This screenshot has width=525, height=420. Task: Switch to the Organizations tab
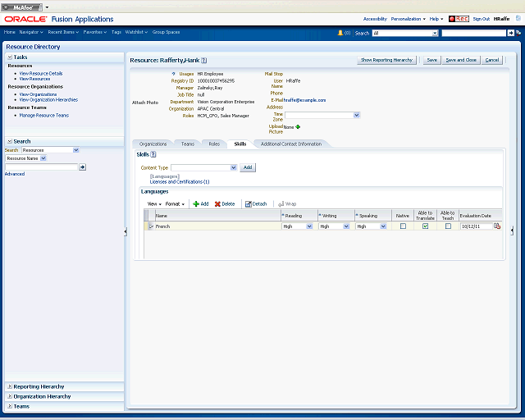[x=153, y=144]
